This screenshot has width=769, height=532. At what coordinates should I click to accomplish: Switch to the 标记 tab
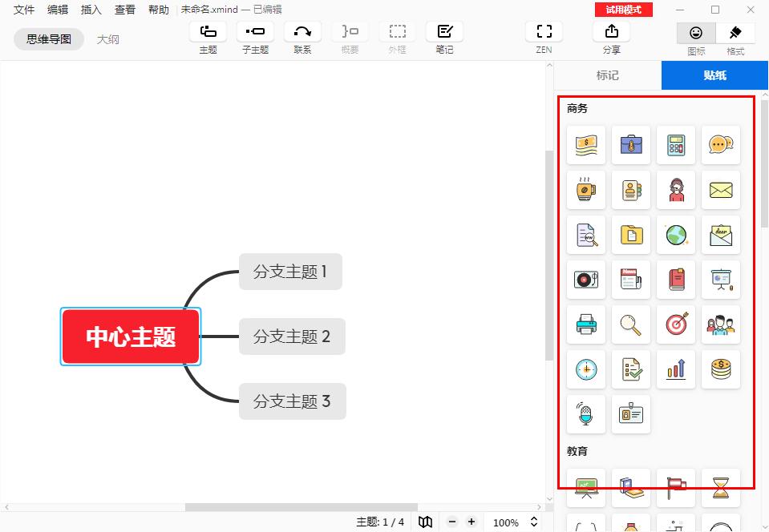[x=606, y=75]
